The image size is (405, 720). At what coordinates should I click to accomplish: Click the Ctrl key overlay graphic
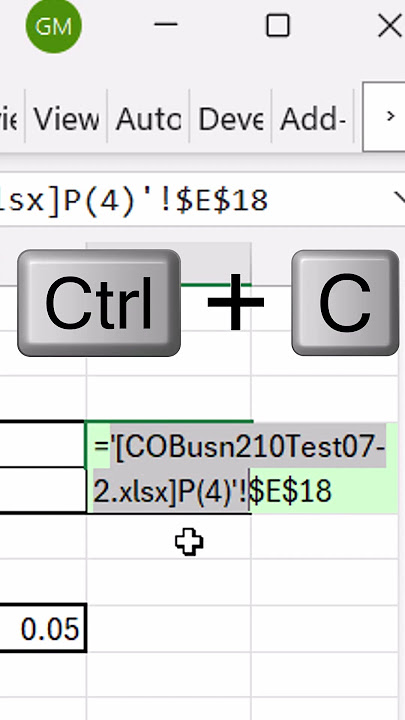[99, 303]
